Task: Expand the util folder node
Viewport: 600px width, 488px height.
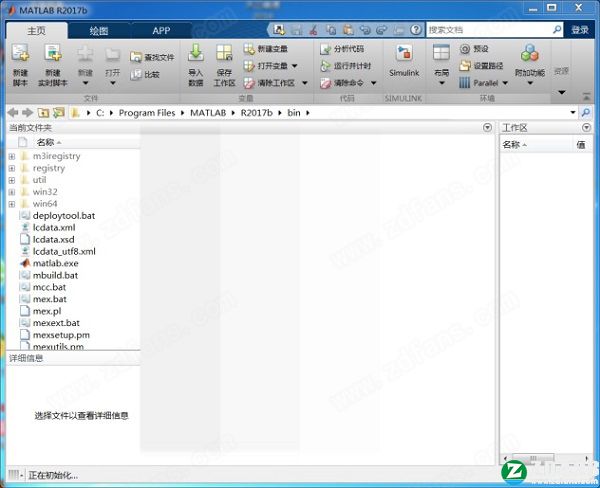Action: [x=12, y=180]
